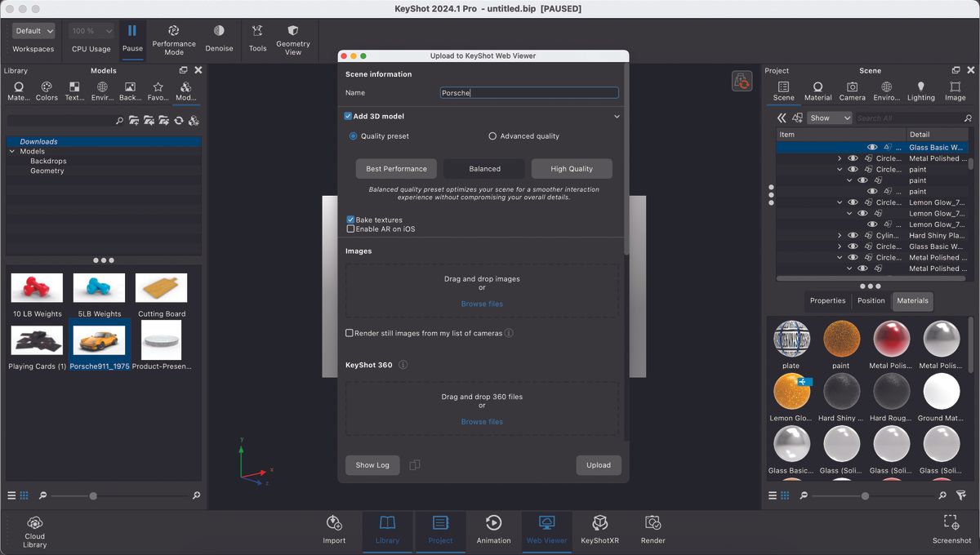Switch to the Lighting tab in Project
The height and width of the screenshot is (555, 980).
[920, 91]
